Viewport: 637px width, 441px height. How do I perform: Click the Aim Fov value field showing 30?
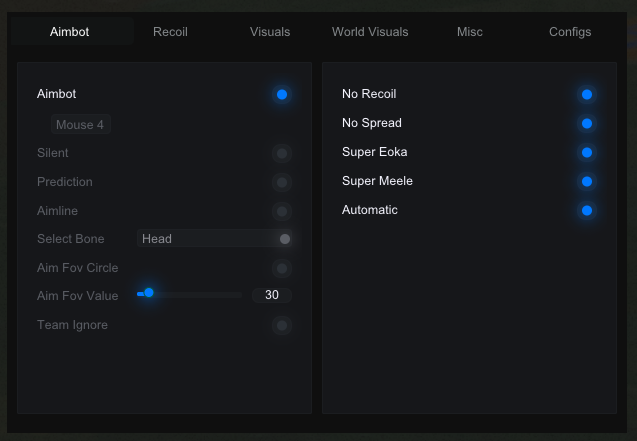pyautogui.click(x=271, y=295)
